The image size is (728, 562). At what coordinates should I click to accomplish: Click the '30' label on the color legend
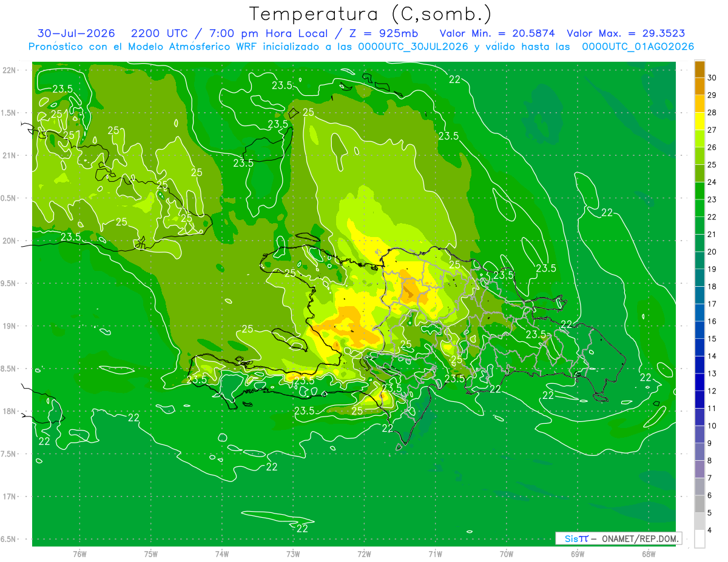[x=712, y=78]
